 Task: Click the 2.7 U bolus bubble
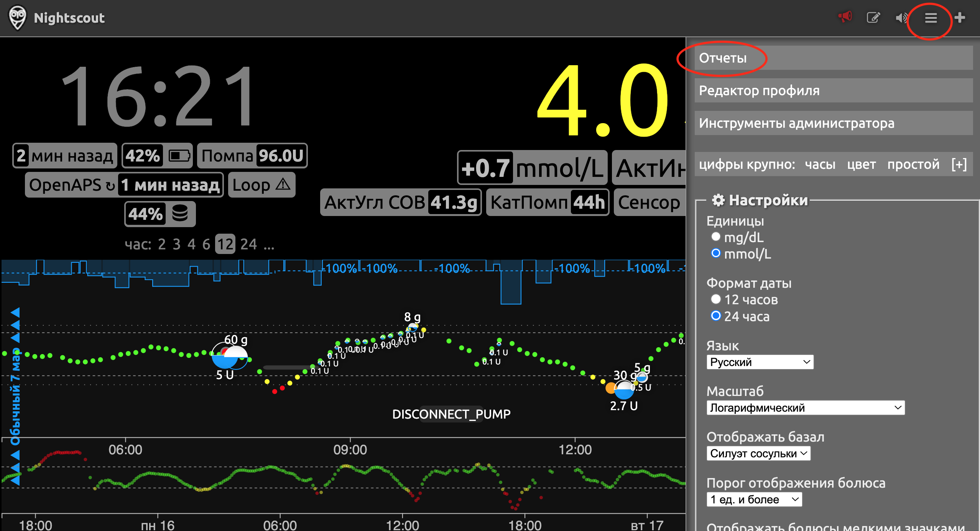point(624,391)
